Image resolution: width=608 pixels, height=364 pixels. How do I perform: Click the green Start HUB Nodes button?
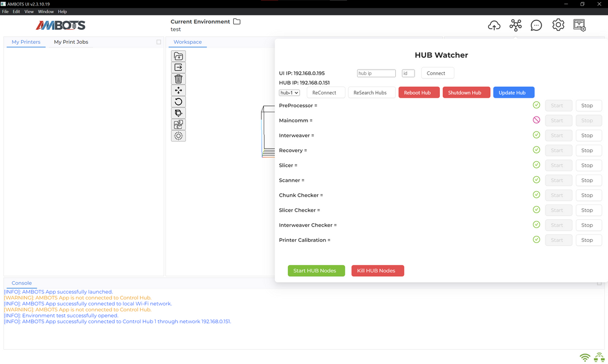coord(315,271)
